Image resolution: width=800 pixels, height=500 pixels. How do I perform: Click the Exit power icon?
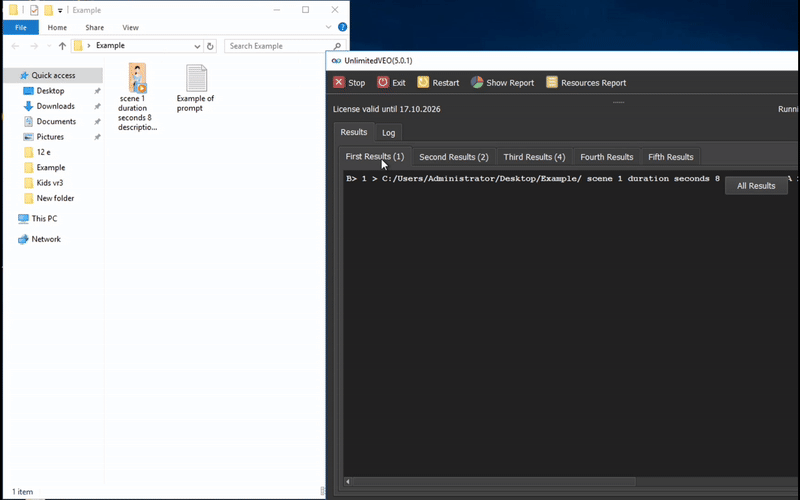[383, 83]
